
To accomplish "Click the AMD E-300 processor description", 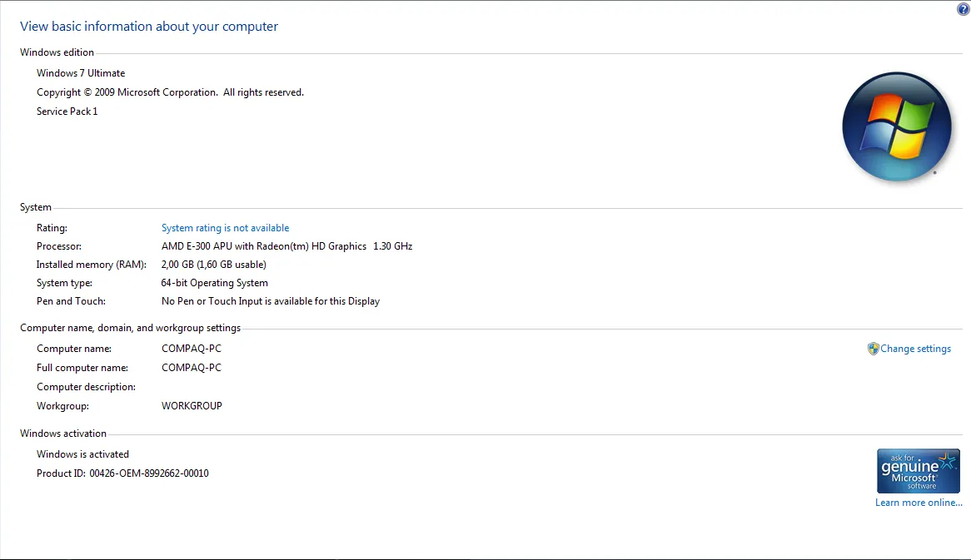I will [x=286, y=246].
